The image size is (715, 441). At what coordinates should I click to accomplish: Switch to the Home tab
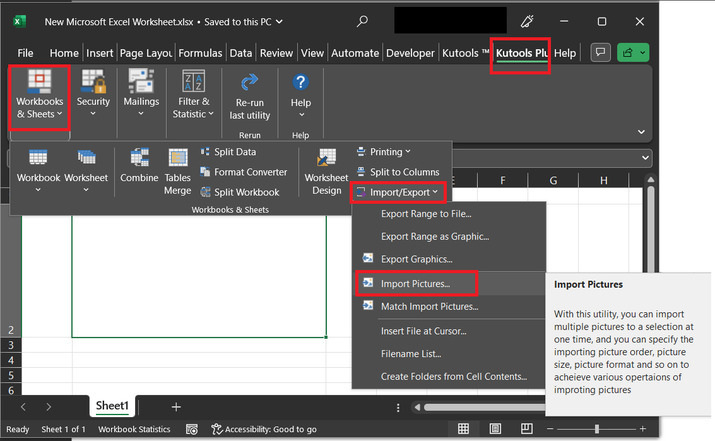[64, 53]
